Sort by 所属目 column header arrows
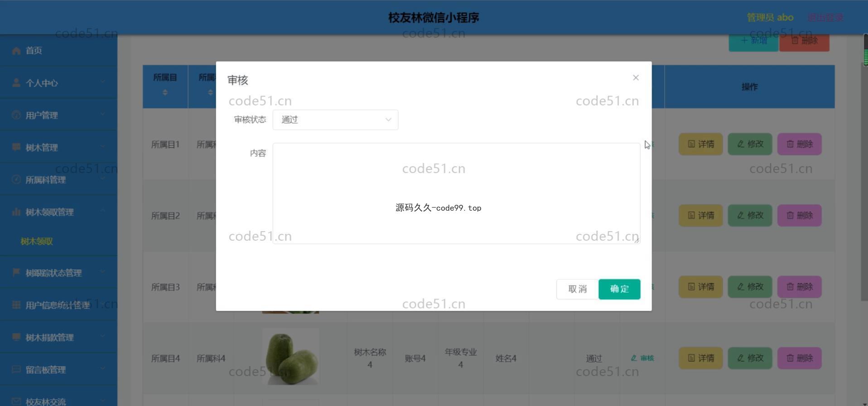Viewport: 868px width, 406px height. click(x=165, y=92)
